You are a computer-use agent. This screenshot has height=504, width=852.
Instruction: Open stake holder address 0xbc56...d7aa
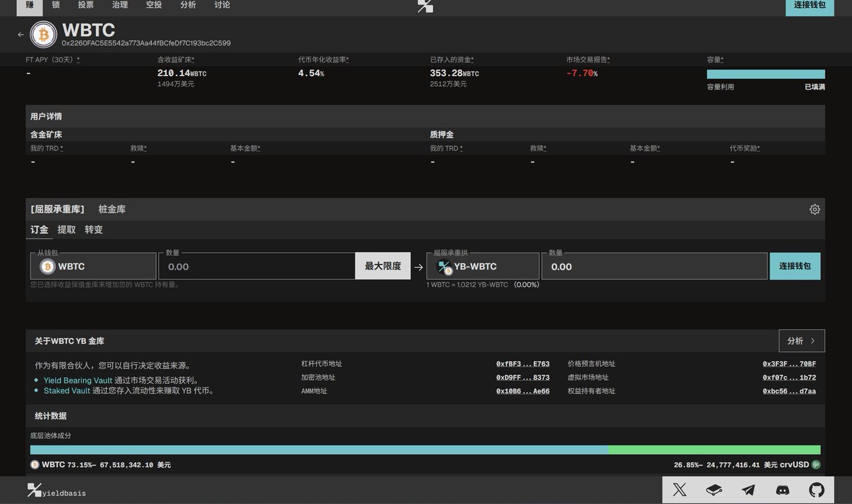click(790, 391)
